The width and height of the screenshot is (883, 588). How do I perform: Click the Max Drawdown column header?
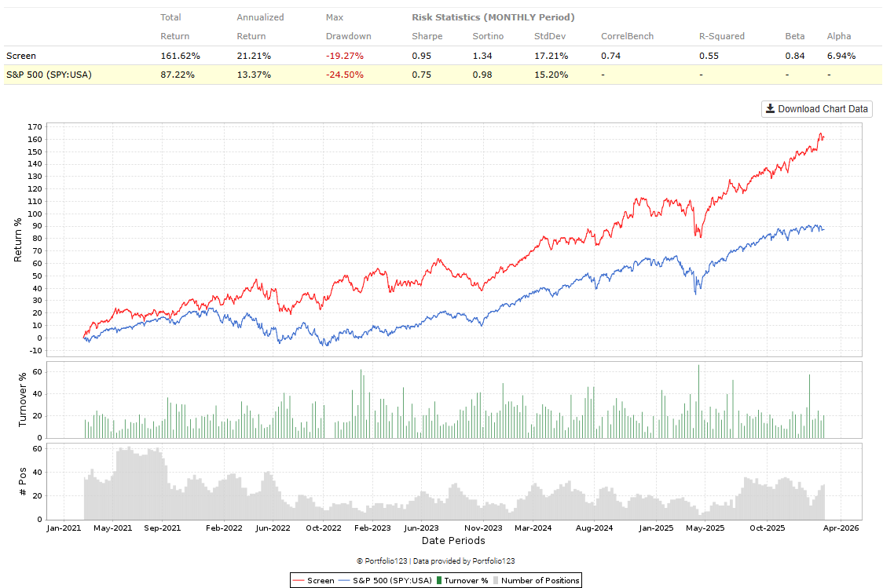tap(348, 27)
